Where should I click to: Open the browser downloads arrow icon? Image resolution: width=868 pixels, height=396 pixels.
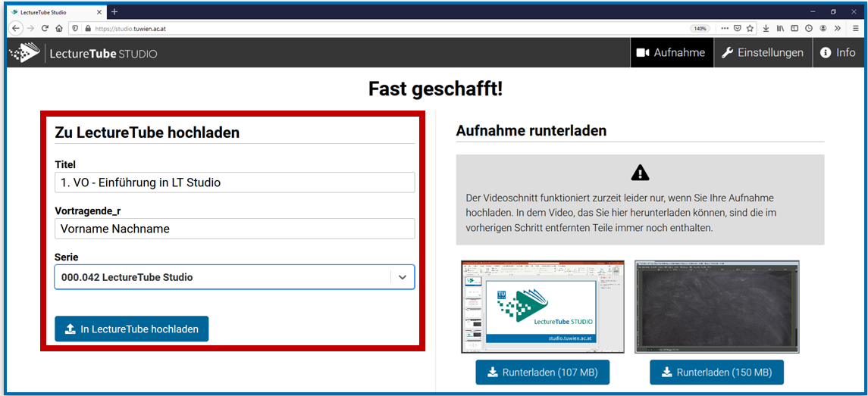766,28
